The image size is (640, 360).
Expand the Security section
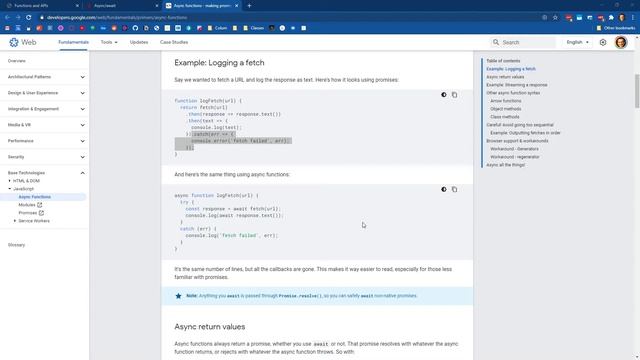coord(82,157)
